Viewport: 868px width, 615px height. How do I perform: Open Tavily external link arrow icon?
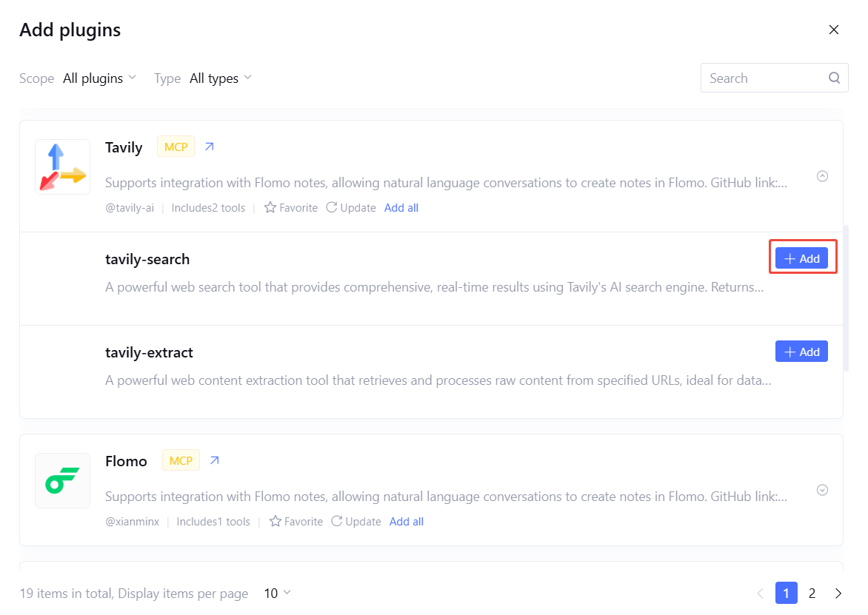(x=210, y=147)
